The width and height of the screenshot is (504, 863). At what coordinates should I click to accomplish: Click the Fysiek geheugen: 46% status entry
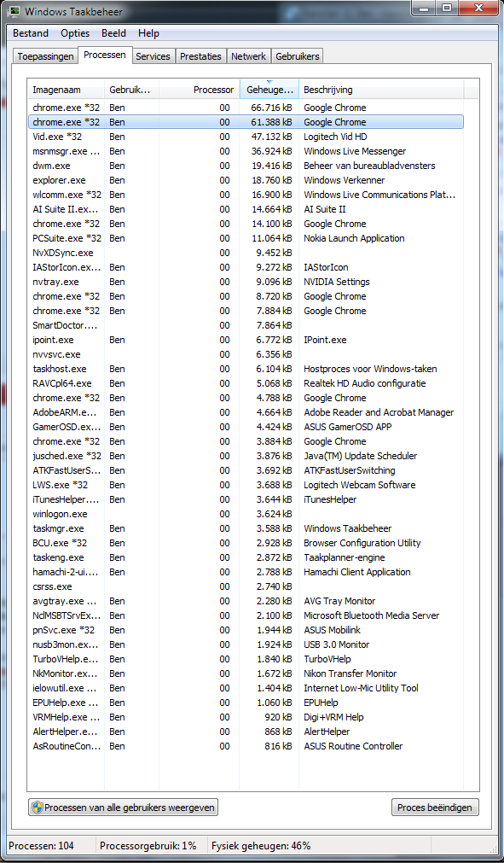[x=261, y=846]
